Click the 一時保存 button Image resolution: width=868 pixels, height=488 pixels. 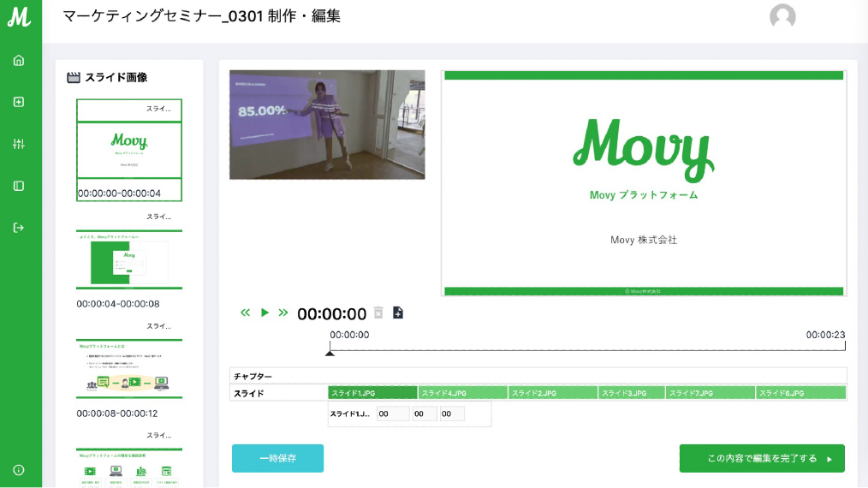(x=277, y=458)
